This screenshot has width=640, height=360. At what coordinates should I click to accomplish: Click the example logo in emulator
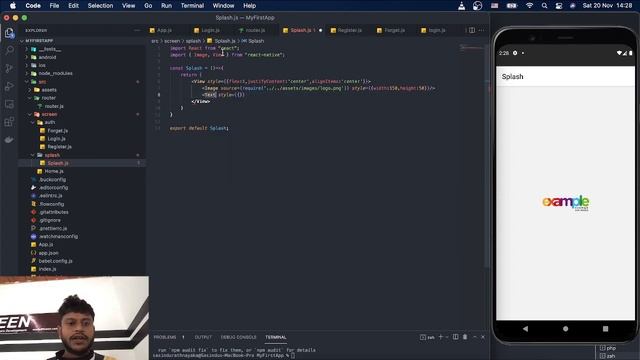566,202
